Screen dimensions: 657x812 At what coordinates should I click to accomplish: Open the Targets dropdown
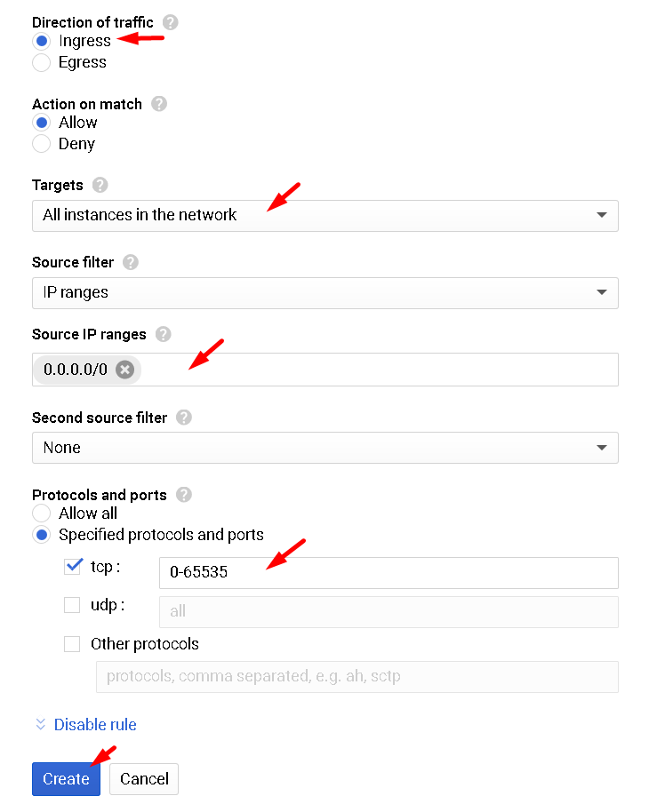324,215
